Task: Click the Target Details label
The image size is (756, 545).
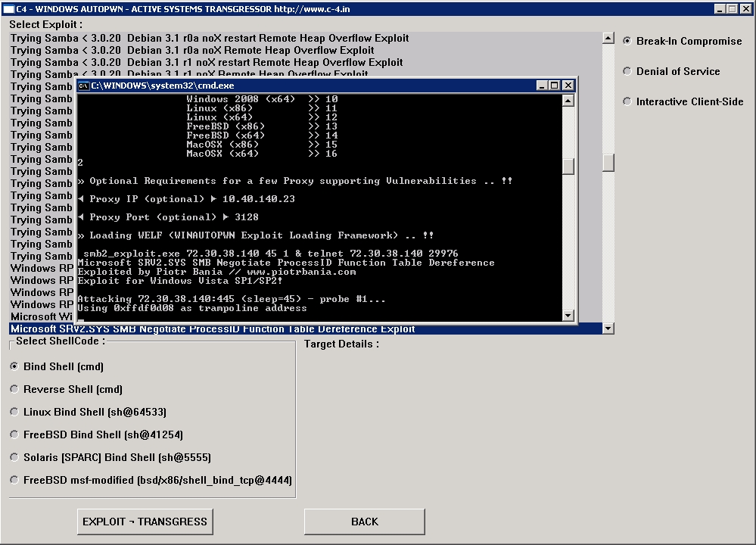Action: tap(341, 344)
